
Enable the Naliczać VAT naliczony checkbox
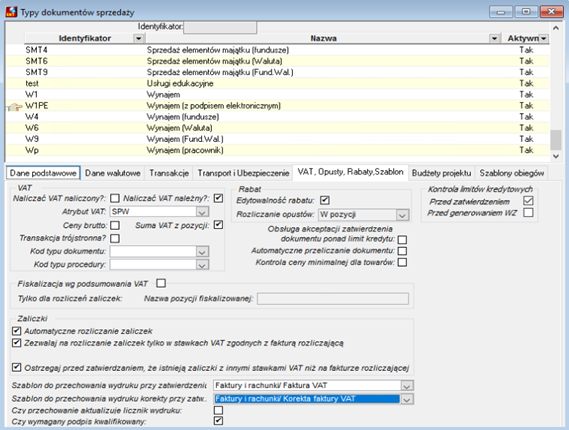(x=115, y=198)
